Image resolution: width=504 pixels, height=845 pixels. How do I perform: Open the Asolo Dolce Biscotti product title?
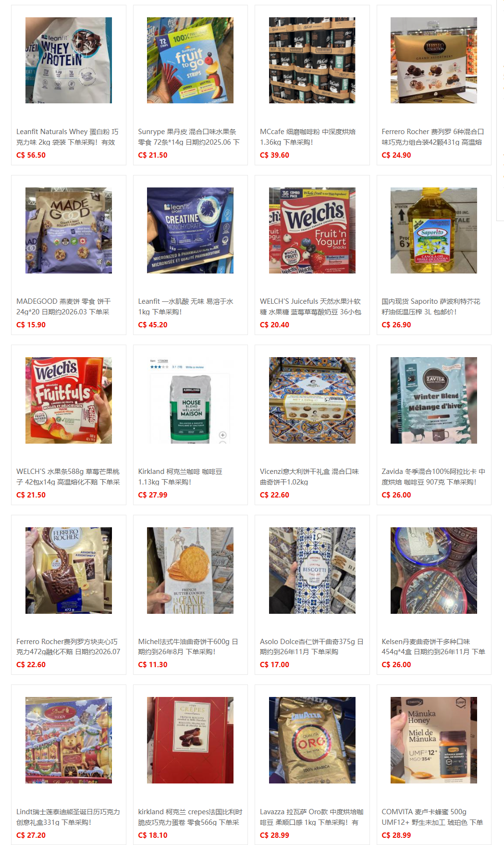coord(312,646)
